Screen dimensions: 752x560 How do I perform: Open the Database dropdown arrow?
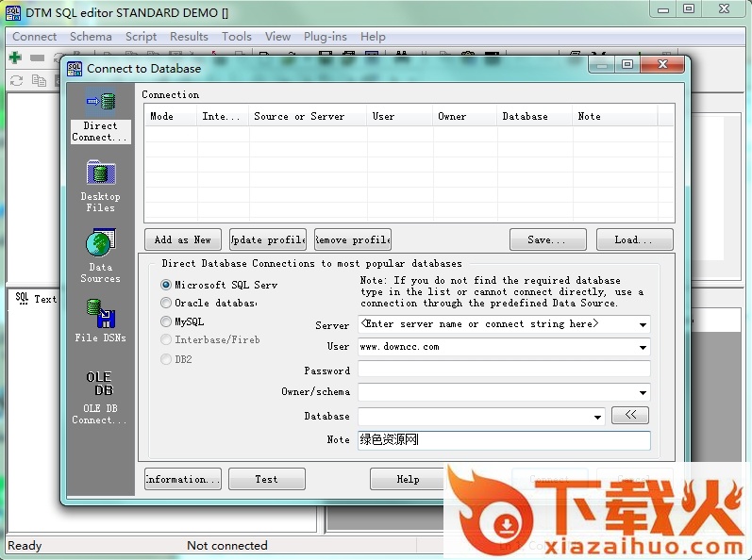pyautogui.click(x=597, y=417)
